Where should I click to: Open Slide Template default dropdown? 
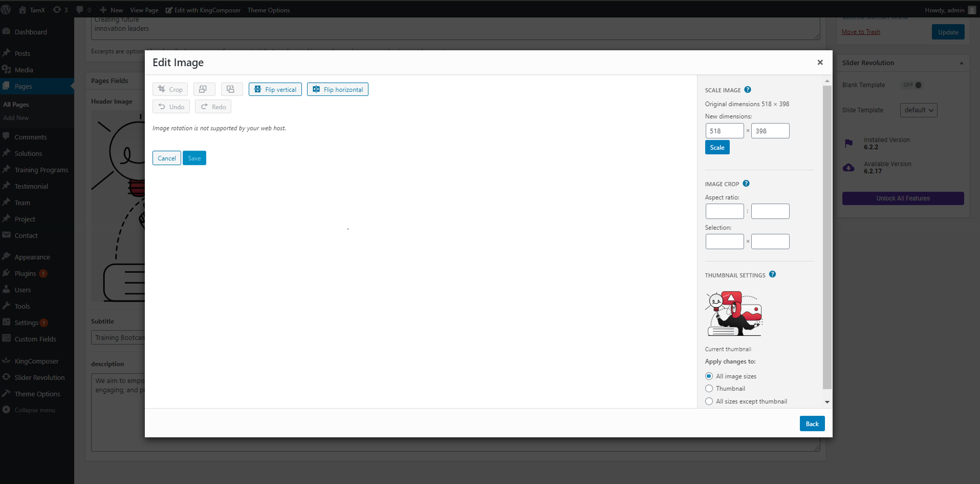pos(919,110)
